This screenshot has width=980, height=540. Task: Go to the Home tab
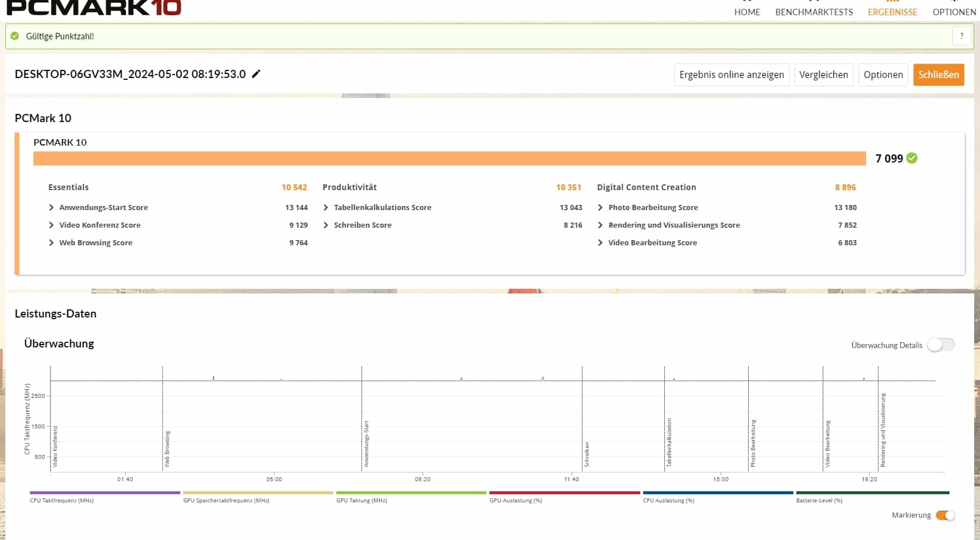tap(747, 12)
